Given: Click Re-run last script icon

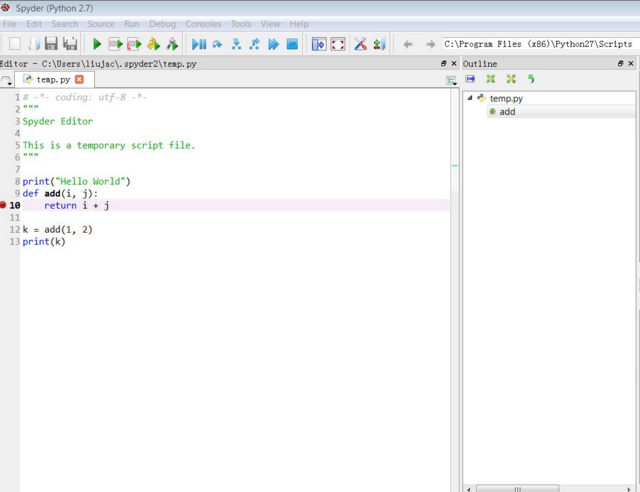Looking at the screenshot, I should [172, 44].
